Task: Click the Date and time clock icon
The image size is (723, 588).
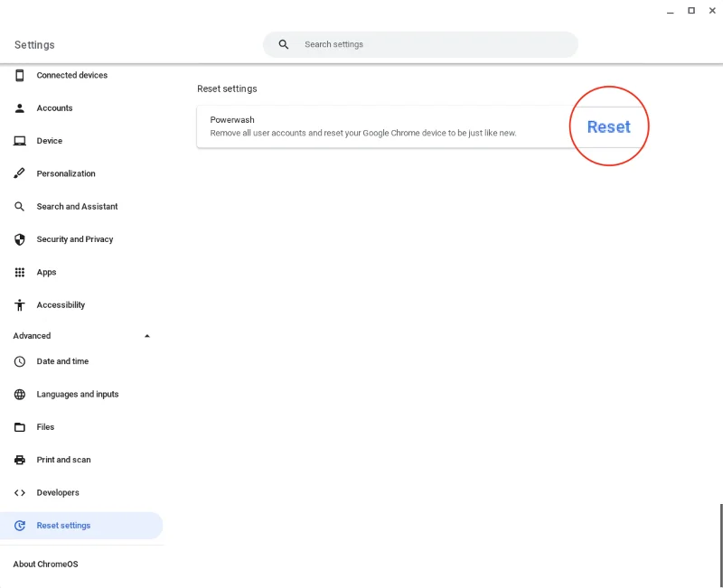Action: pos(19,361)
